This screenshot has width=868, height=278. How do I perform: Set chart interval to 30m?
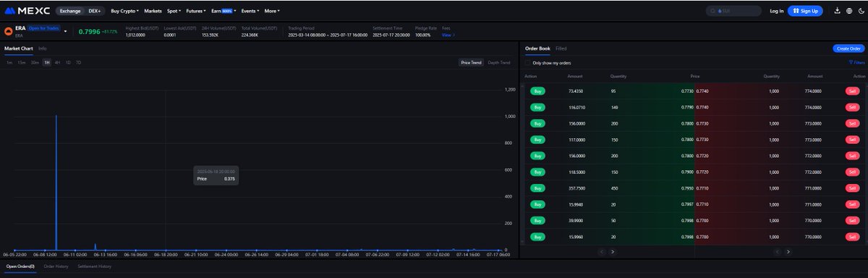35,63
